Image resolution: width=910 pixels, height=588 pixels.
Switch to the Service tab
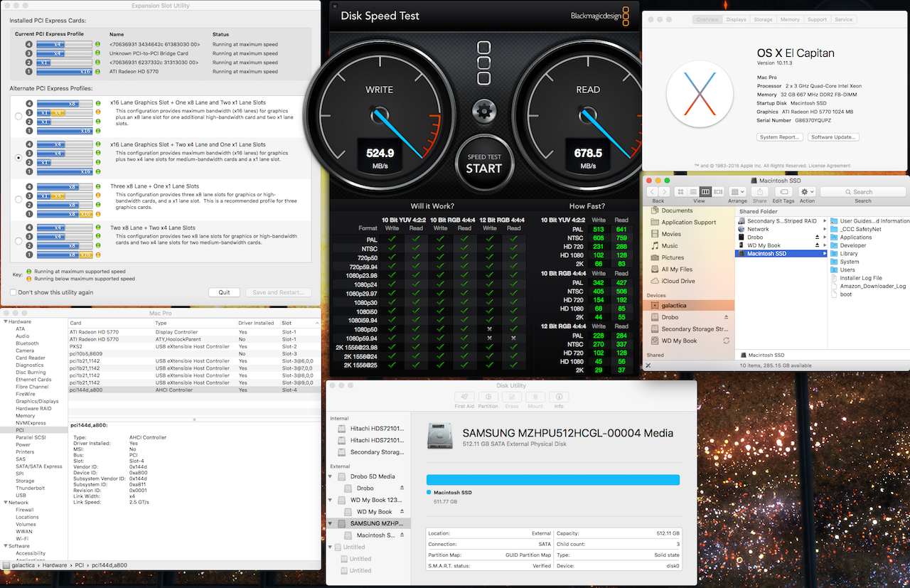(843, 20)
